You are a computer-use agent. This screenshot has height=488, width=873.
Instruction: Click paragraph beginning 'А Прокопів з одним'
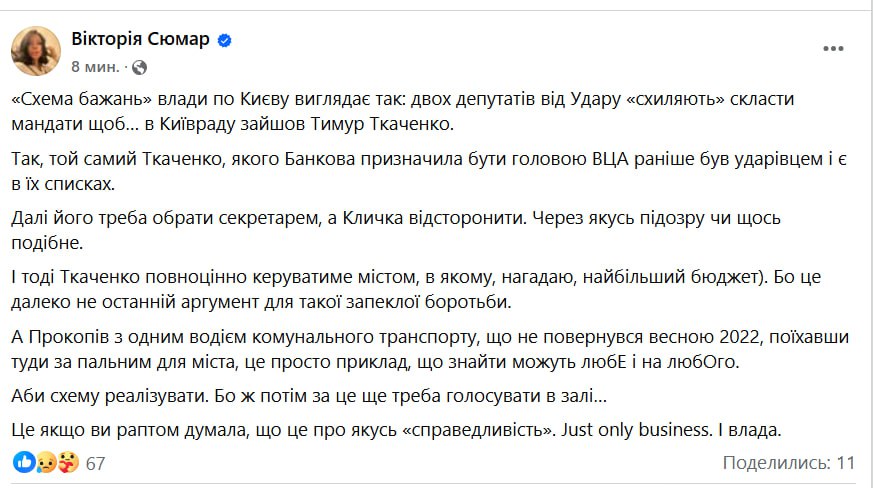click(x=430, y=349)
